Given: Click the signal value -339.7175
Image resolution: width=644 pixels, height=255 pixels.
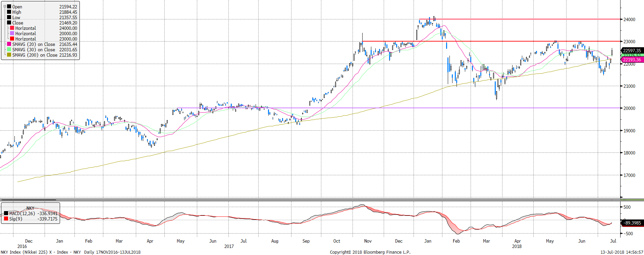Looking at the screenshot, I should point(47,219).
